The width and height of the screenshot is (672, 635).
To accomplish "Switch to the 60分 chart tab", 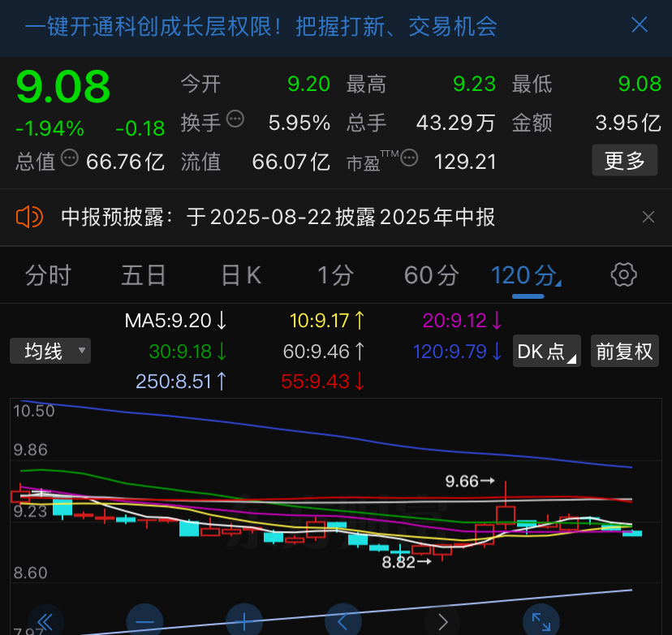I will pos(432,275).
